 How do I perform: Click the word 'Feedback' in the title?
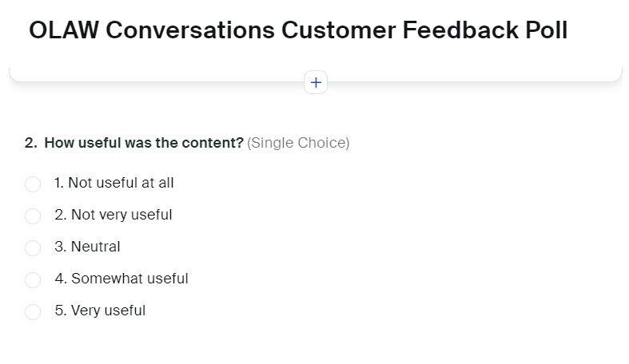tap(455, 30)
